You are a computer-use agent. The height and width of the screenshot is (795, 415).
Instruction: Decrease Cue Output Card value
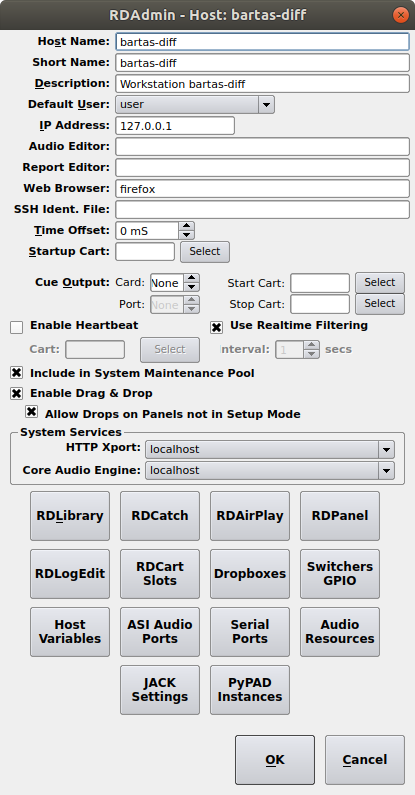(192, 287)
